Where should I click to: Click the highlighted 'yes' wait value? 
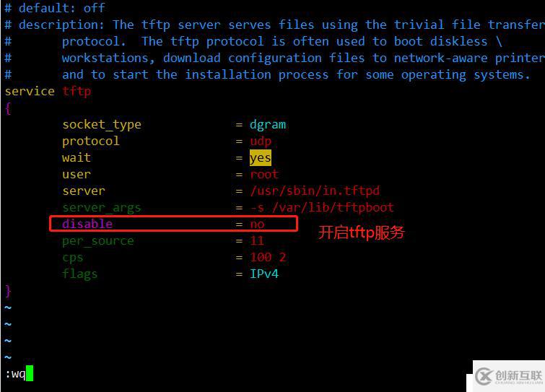click(x=261, y=158)
